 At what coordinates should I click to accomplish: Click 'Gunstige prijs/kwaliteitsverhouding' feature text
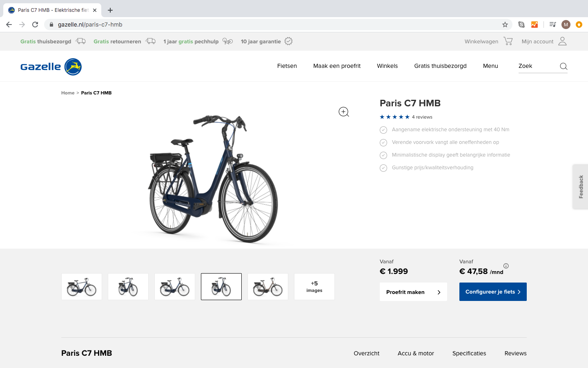432,168
